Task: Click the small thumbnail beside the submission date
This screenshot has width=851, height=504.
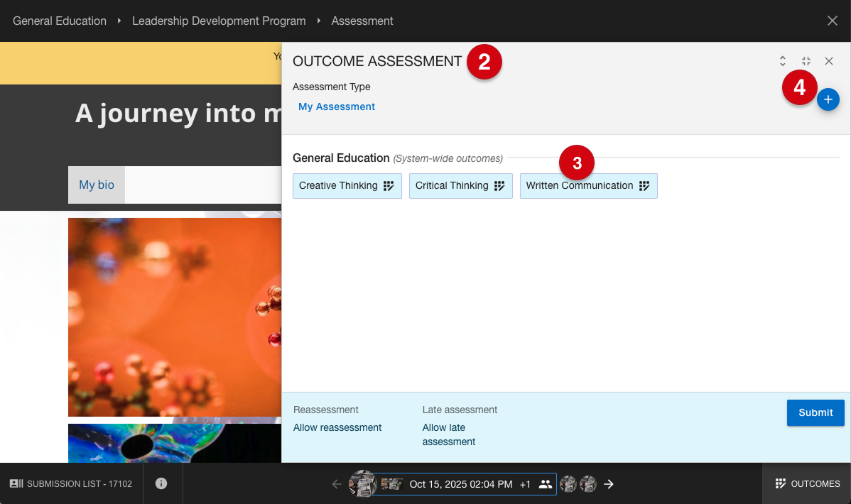Action: [391, 484]
